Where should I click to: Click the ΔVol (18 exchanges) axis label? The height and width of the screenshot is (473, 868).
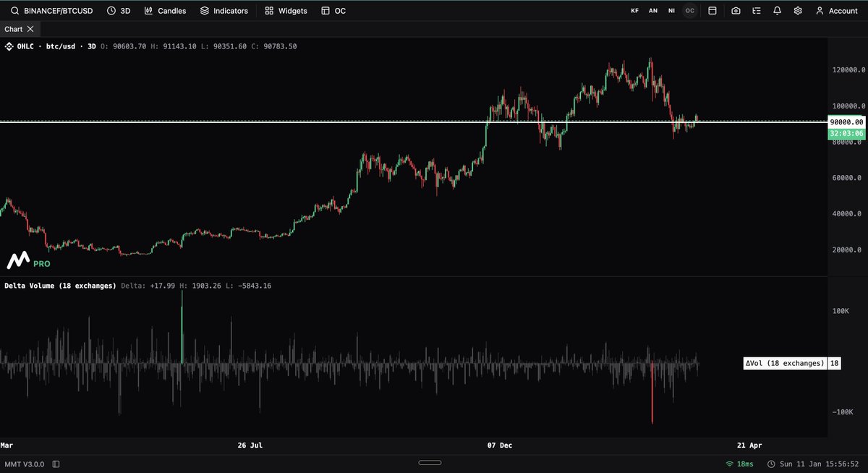pyautogui.click(x=785, y=363)
